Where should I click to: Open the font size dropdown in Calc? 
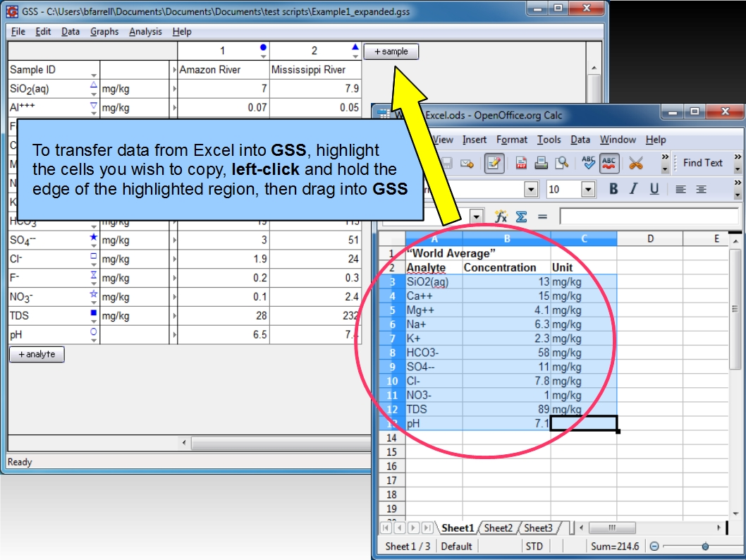tap(589, 189)
